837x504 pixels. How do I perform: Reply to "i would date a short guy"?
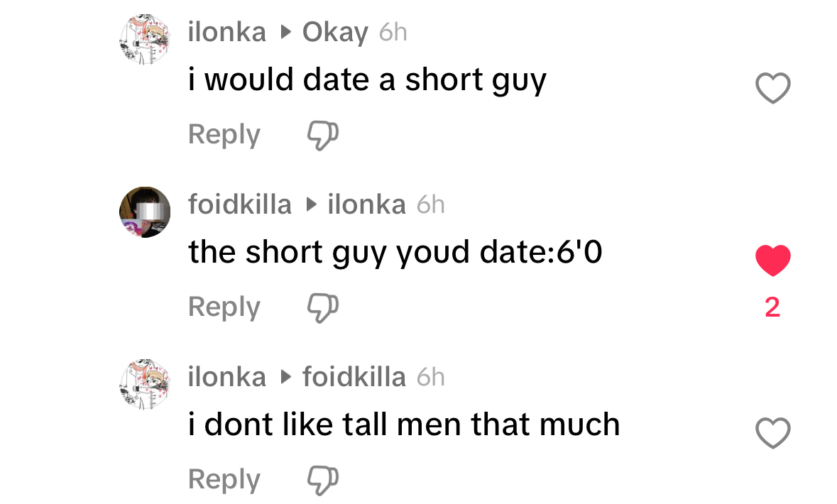tap(224, 135)
